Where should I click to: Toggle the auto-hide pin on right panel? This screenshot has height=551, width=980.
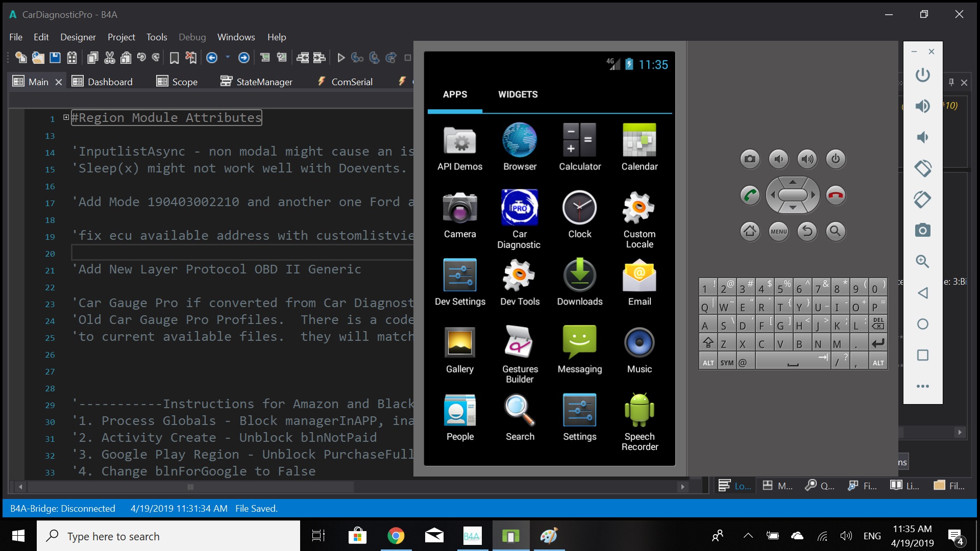point(951,82)
